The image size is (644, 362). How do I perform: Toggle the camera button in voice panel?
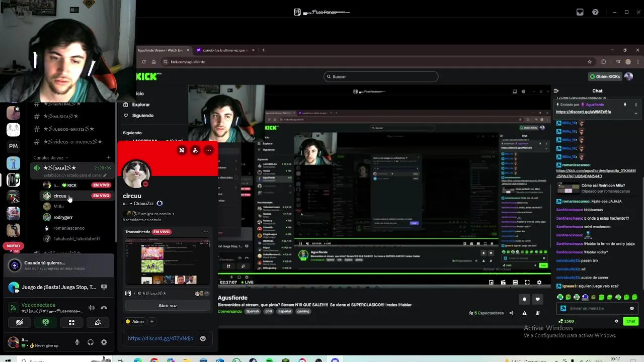coord(20,323)
